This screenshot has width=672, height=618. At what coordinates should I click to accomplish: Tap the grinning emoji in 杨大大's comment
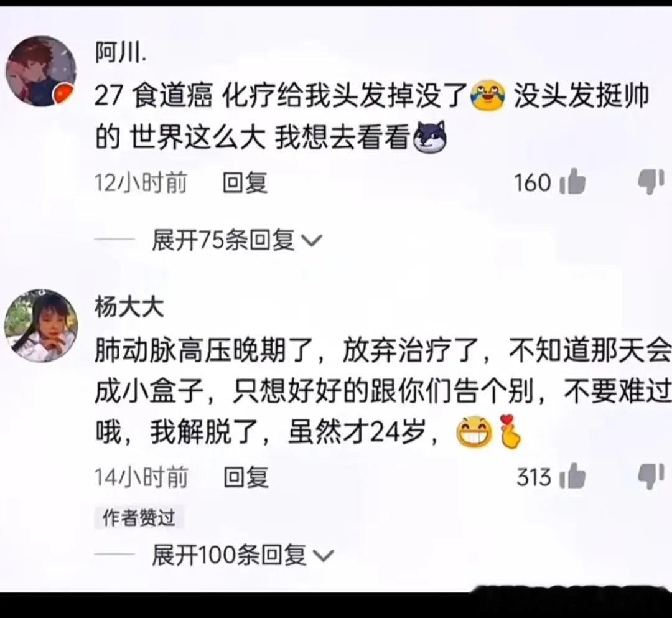pos(474,431)
